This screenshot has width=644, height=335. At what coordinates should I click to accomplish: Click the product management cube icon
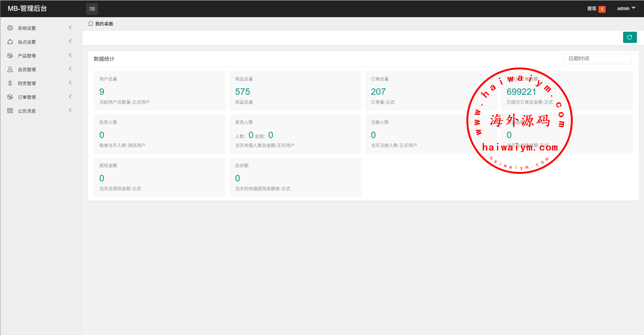click(10, 56)
